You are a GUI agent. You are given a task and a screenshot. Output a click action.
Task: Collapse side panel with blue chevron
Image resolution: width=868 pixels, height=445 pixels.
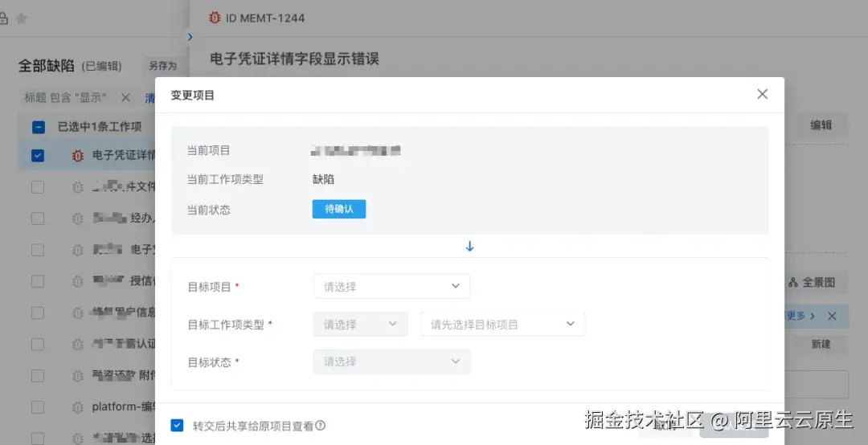pos(190,37)
